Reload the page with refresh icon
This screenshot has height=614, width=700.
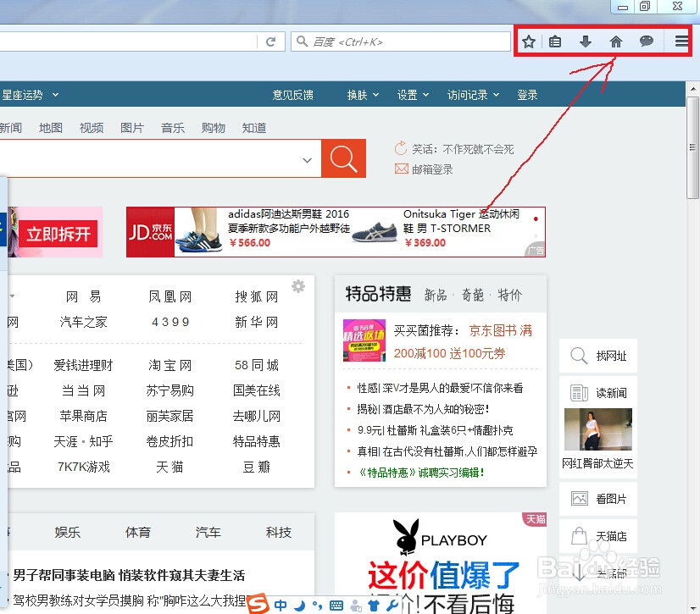pos(270,42)
